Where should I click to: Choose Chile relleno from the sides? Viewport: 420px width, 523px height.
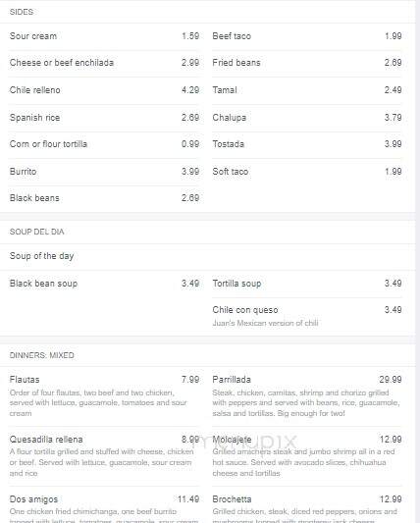point(104,90)
